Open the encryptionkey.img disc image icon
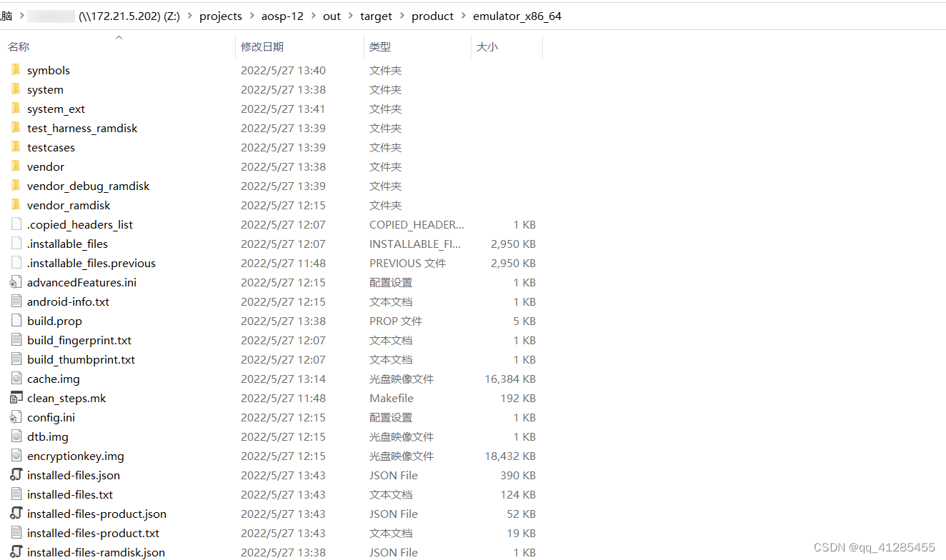The height and width of the screenshot is (560, 946). (16, 456)
